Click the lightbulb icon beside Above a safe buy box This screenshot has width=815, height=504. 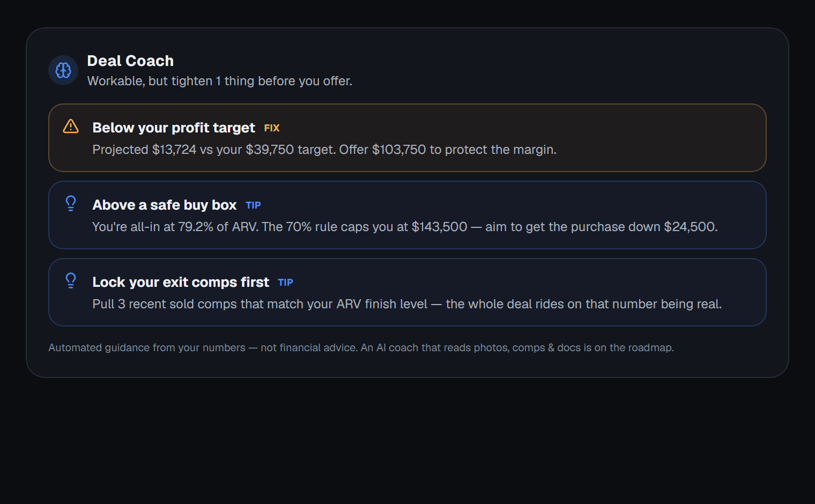[71, 203]
